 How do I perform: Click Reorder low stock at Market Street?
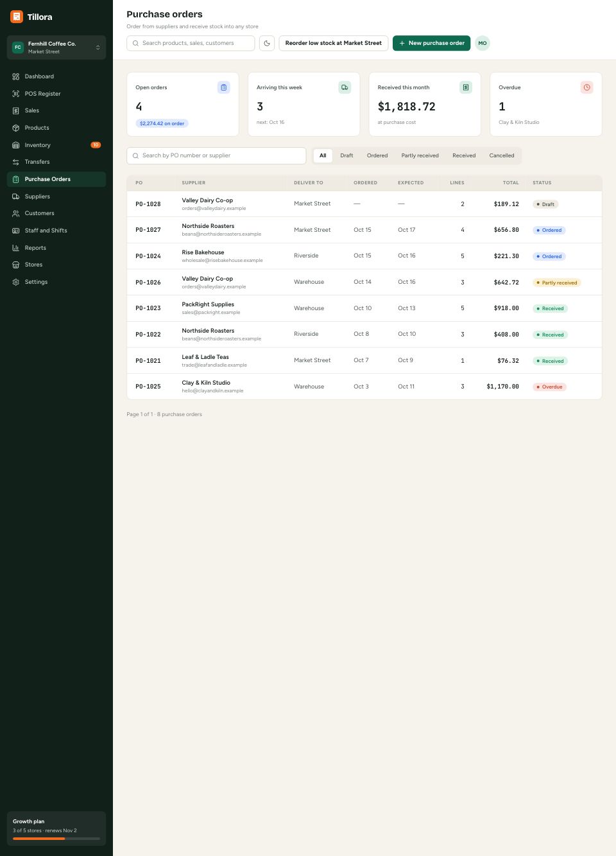pos(333,43)
